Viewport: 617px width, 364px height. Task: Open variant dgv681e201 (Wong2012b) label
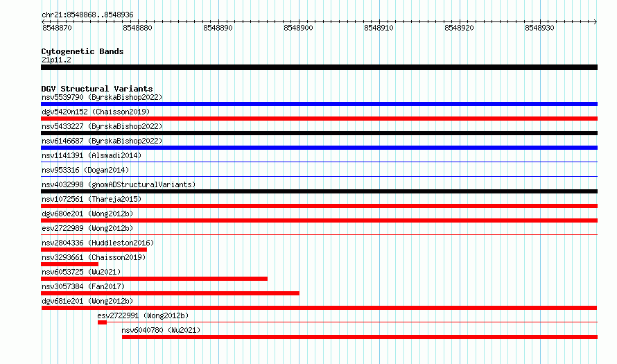click(87, 301)
